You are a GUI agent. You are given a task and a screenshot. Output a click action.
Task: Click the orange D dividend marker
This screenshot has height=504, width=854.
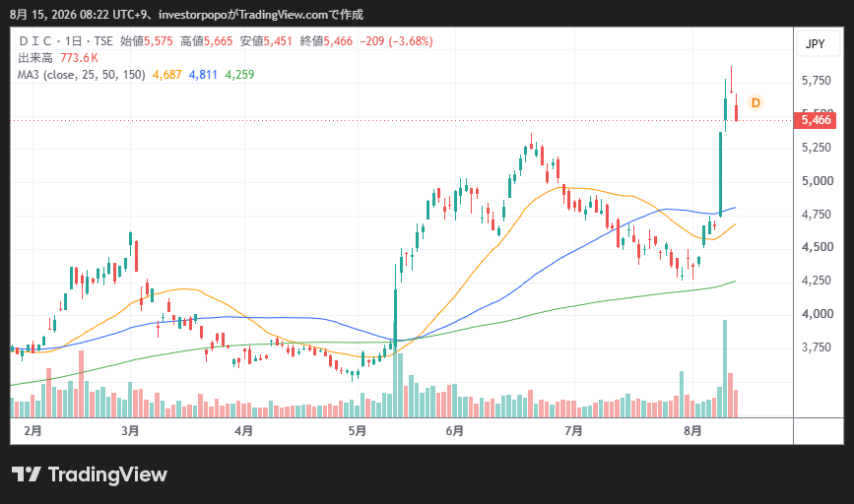pos(755,103)
